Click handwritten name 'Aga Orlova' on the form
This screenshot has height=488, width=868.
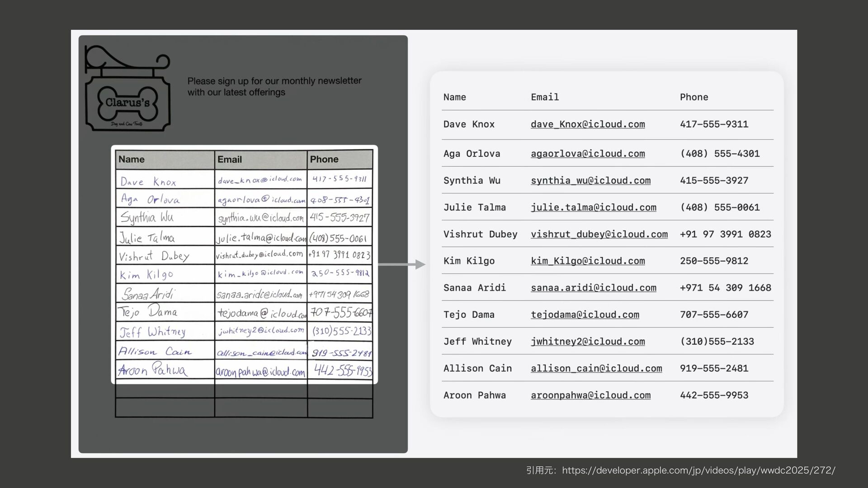point(150,199)
